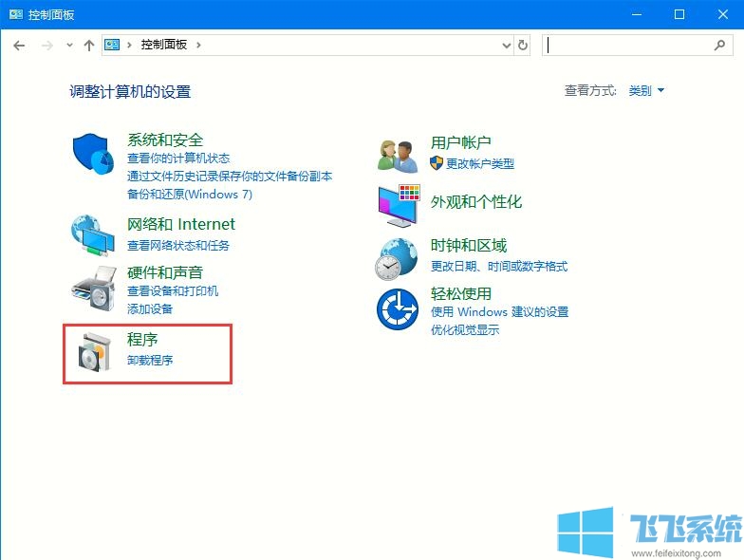Image resolution: width=744 pixels, height=560 pixels.
Task: Expand the chevron after 控制面板 breadcrumb
Action: [x=198, y=45]
